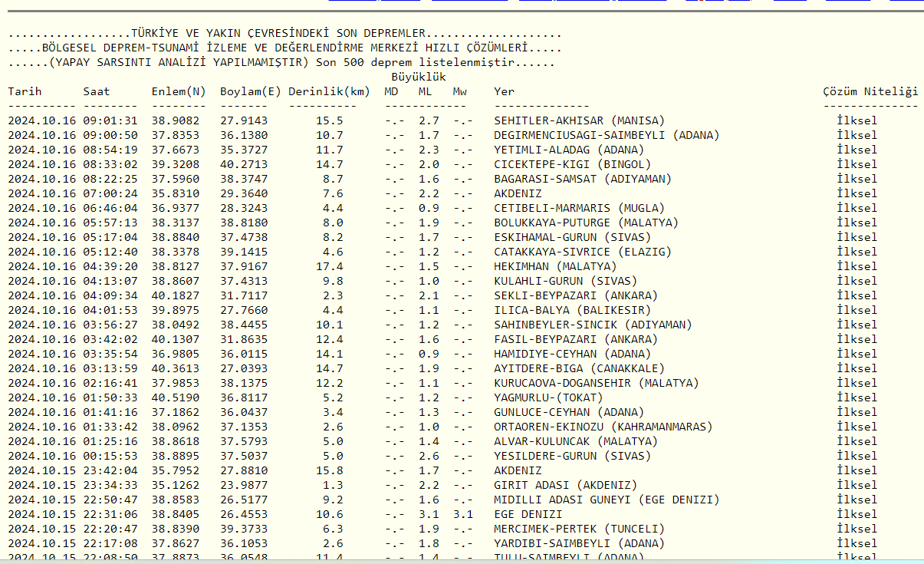This screenshot has width=924, height=564.
Task: Click the Mw 3.1 value in EGE DENIZI row
Action: [x=462, y=514]
